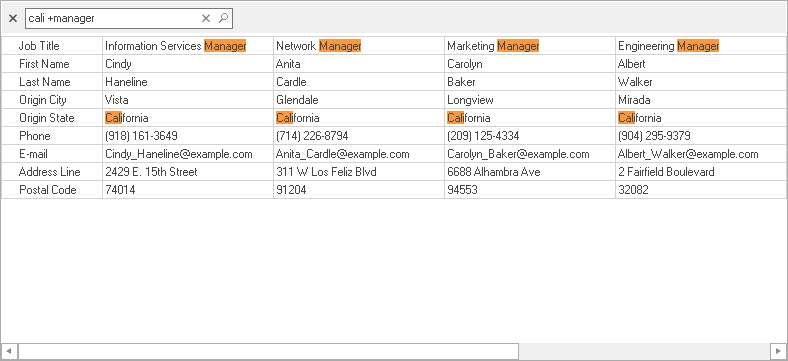
Task: Click California in Anita's column
Action: coord(359,118)
